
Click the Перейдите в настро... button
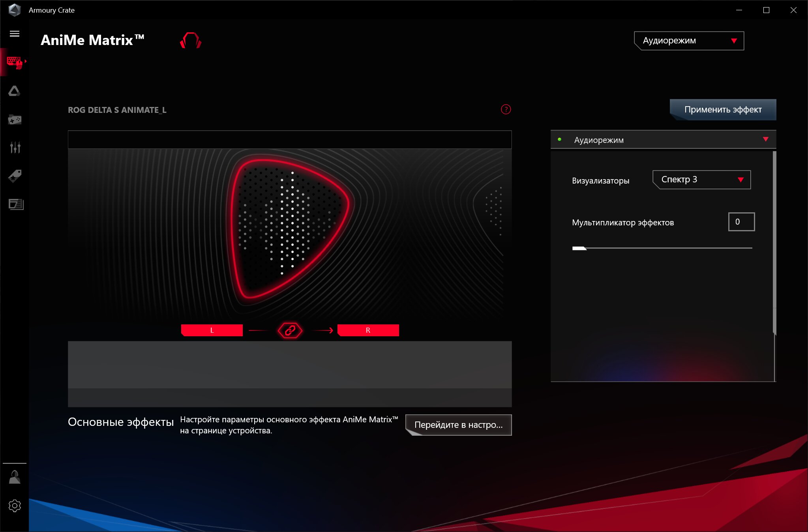[x=458, y=425]
